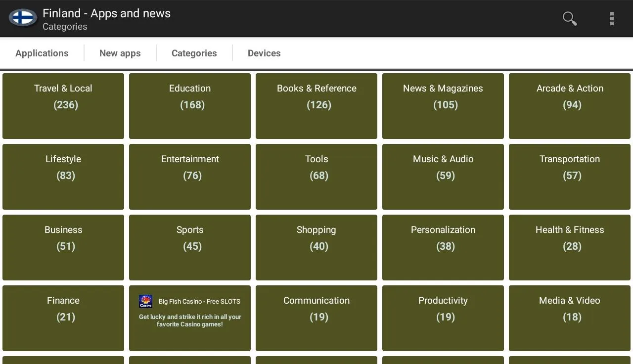The width and height of the screenshot is (633, 364).
Task: Browse the Business category
Action: pos(63,247)
